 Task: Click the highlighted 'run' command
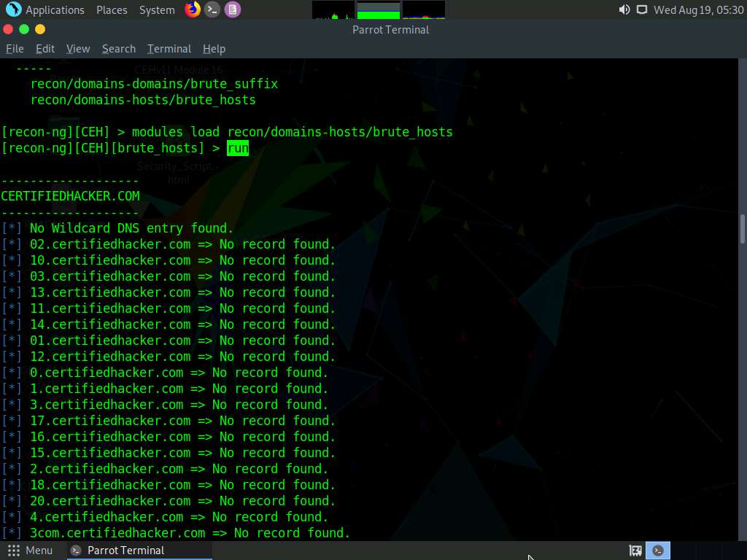pyautogui.click(x=238, y=148)
